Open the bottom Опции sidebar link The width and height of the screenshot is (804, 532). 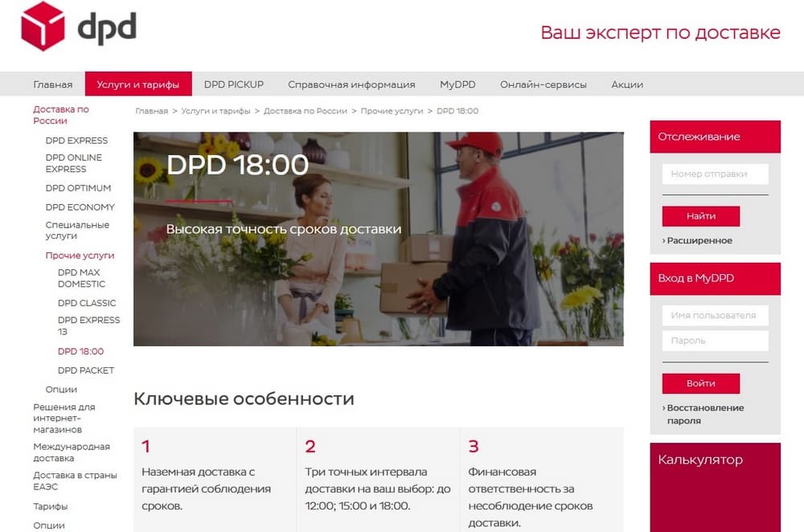(x=49, y=526)
